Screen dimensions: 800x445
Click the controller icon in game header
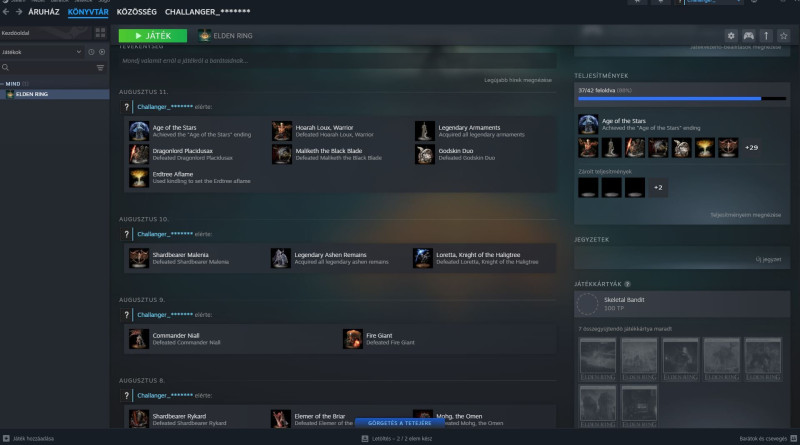(748, 36)
